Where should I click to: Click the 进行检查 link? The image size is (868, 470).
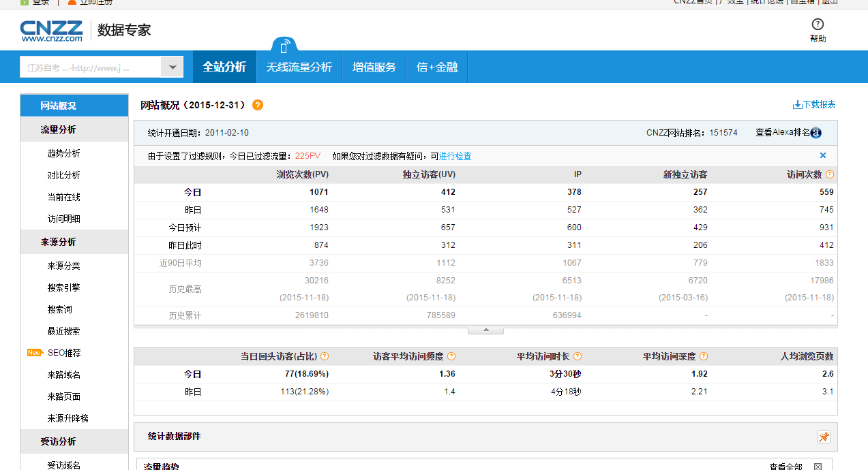point(455,157)
